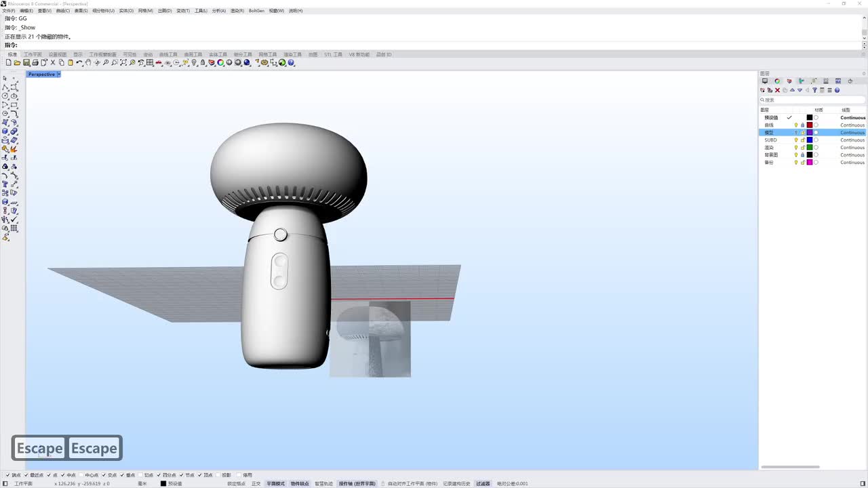Click the red X delete layer icon
The width and height of the screenshot is (868, 488).
777,90
